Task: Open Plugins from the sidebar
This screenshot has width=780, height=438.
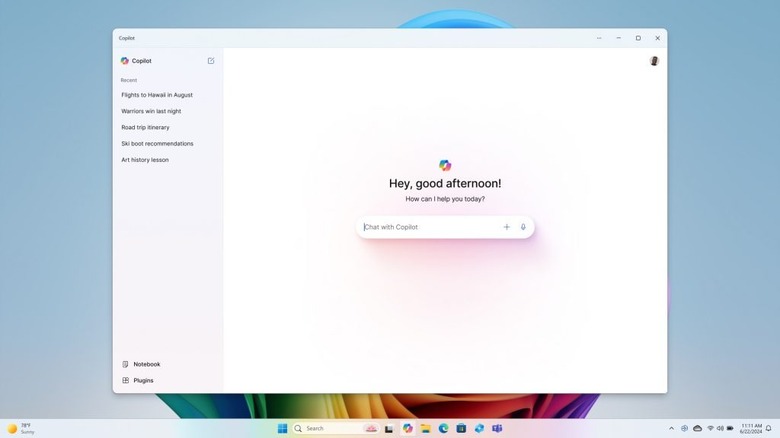Action: click(x=138, y=380)
